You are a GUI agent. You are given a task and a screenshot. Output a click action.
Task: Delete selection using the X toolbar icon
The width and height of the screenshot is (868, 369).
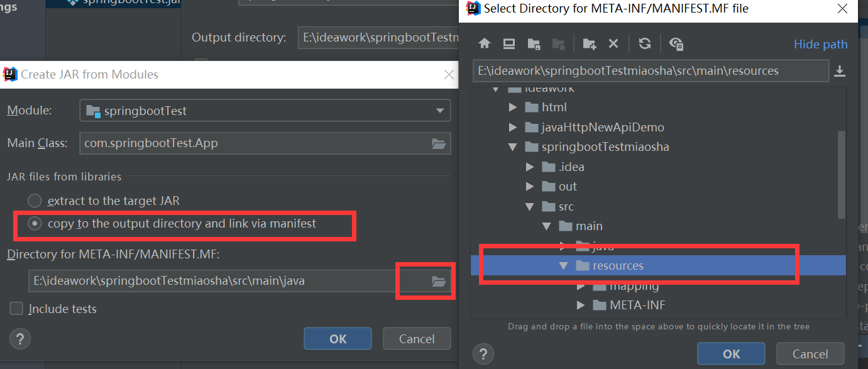(x=613, y=43)
